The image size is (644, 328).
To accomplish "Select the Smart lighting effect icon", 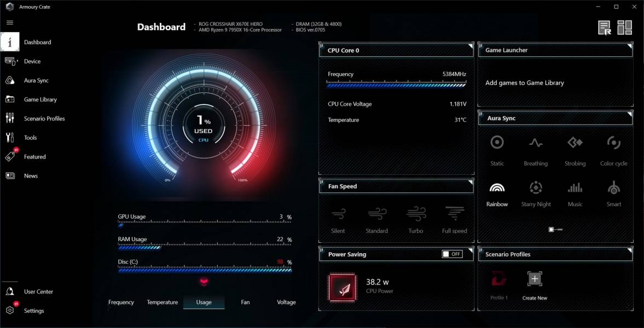I will point(613,188).
